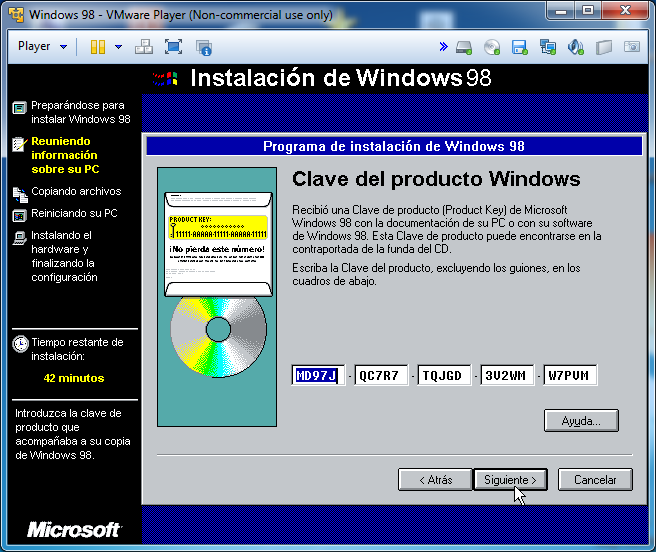This screenshot has height=552, width=656.
Task: Open help with the Ayuda button
Action: (581, 421)
